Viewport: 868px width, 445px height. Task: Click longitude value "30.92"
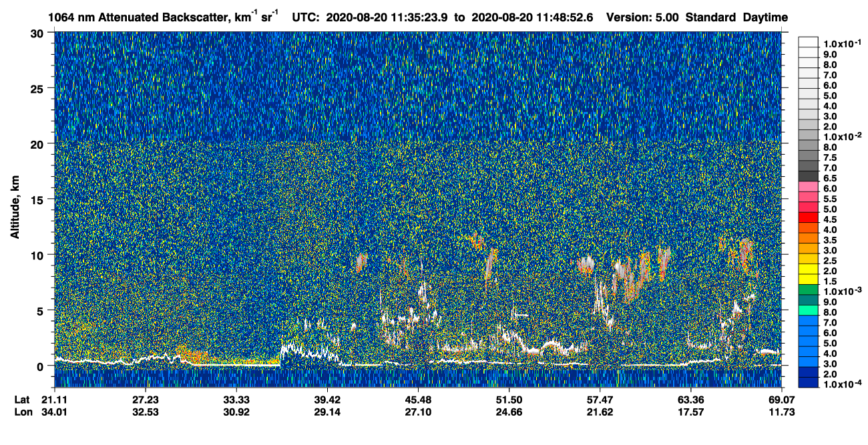[236, 412]
